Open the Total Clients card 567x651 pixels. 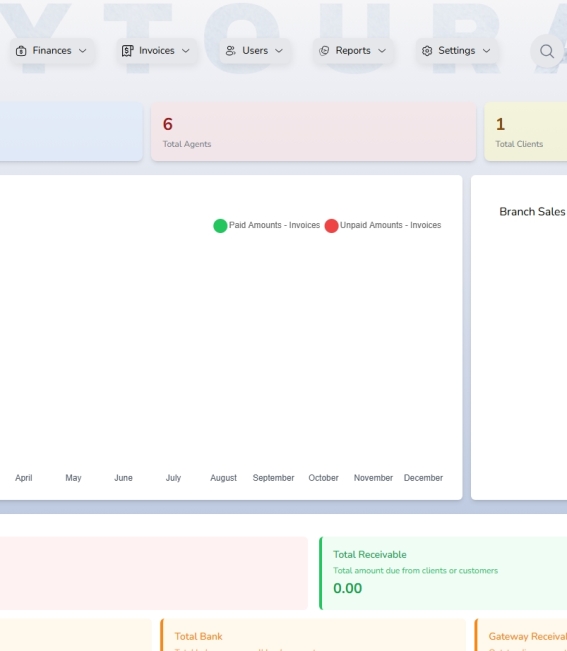526,132
